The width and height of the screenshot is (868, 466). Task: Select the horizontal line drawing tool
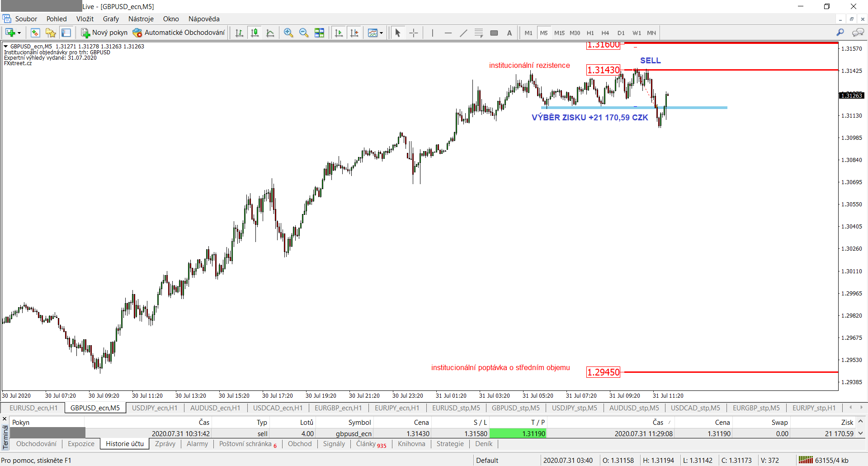click(448, 33)
